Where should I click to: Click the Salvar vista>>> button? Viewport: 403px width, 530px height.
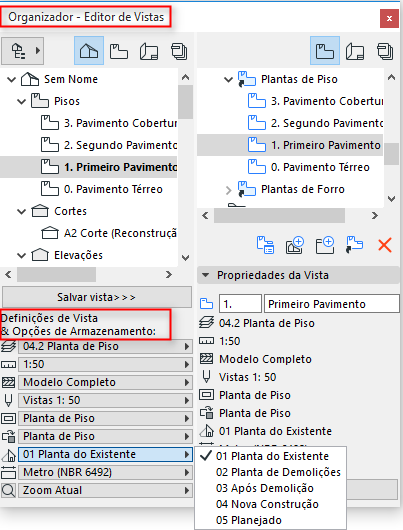pyautogui.click(x=97, y=297)
